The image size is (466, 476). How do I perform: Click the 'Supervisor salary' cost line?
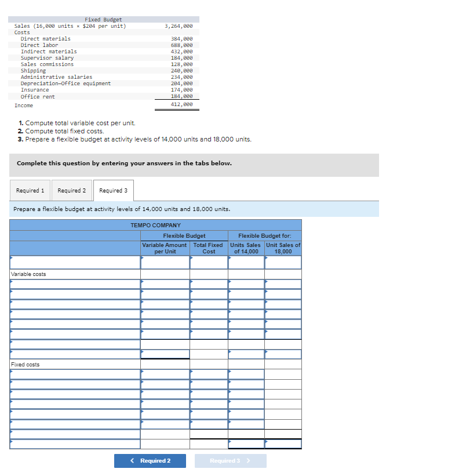[x=47, y=57]
